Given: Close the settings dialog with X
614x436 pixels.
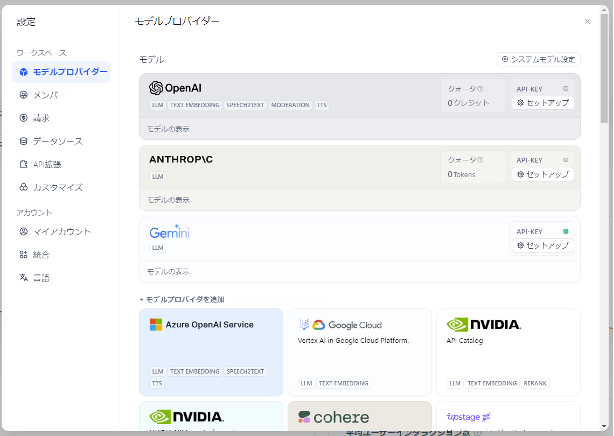Looking at the screenshot, I should (x=587, y=22).
